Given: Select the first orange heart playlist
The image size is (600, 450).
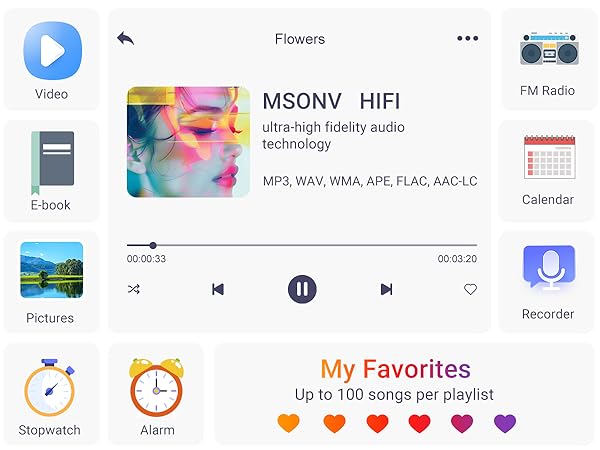Looking at the screenshot, I should coord(289,423).
